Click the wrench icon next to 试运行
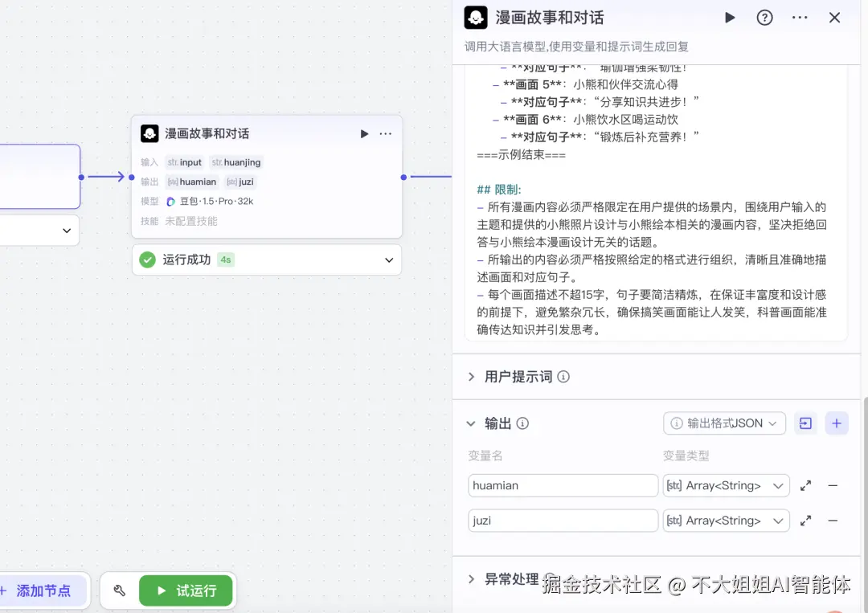Image resolution: width=868 pixels, height=613 pixels. (119, 591)
